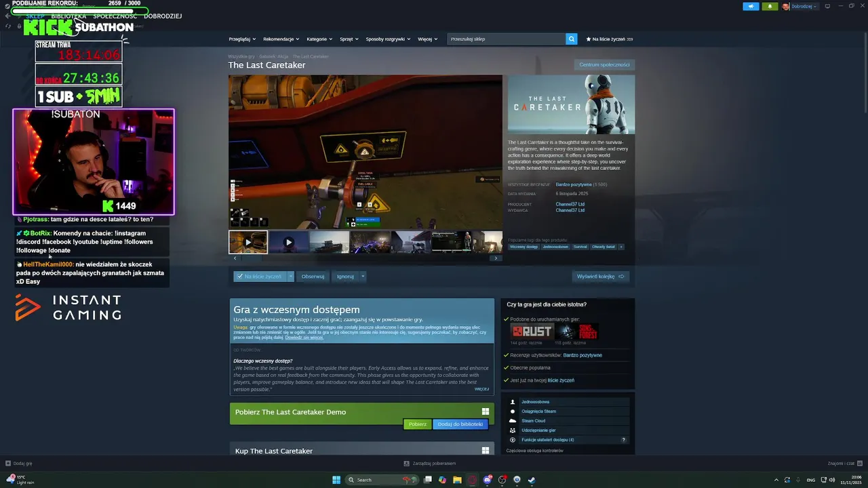The height and width of the screenshot is (488, 868).
Task: Click the Dobrodziej profile avatar
Action: pos(786,6)
